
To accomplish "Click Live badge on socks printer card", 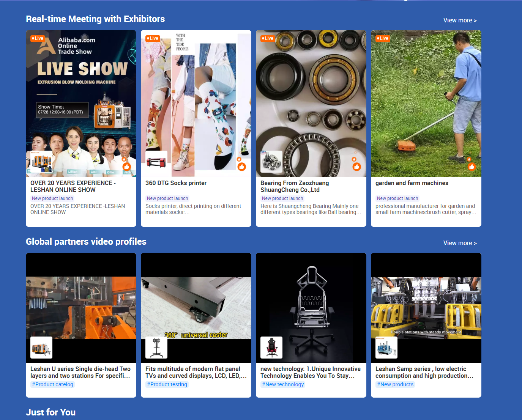I will [153, 38].
